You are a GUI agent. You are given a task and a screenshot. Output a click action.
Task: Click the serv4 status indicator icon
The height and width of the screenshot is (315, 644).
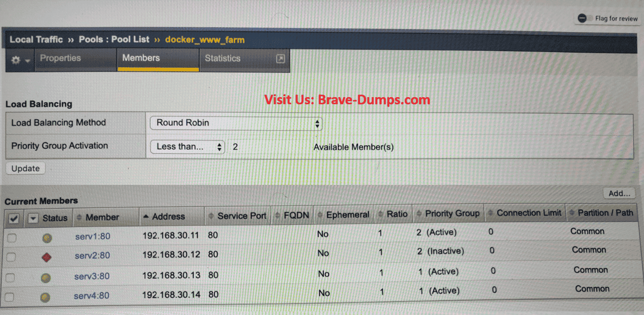coord(45,298)
